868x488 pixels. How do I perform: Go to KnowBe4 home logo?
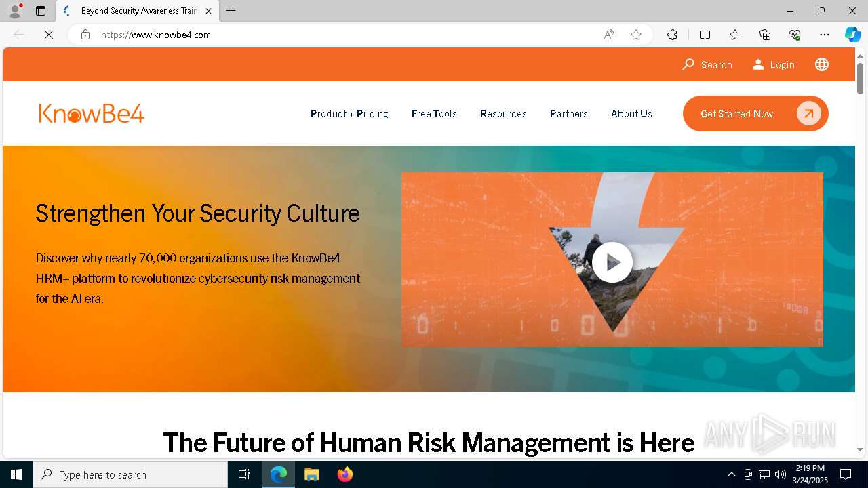click(92, 113)
